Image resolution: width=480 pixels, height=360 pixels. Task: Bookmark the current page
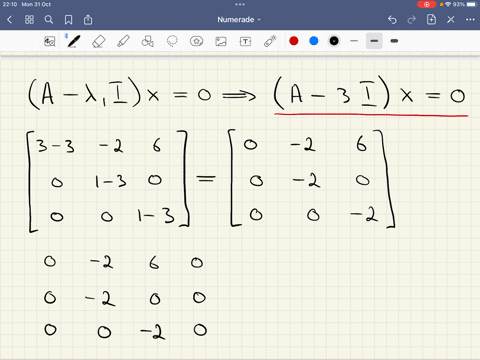click(x=68, y=20)
